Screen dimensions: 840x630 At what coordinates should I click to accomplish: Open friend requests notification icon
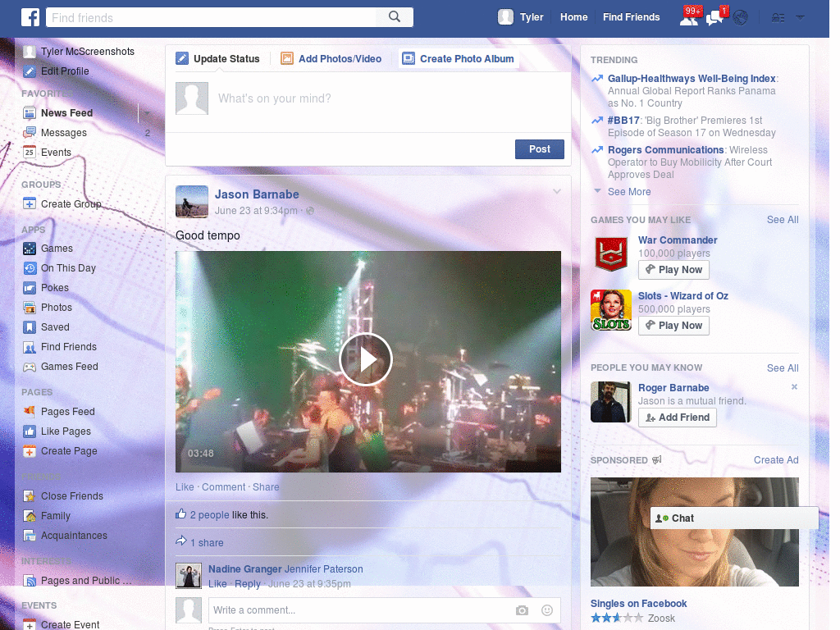[689, 18]
